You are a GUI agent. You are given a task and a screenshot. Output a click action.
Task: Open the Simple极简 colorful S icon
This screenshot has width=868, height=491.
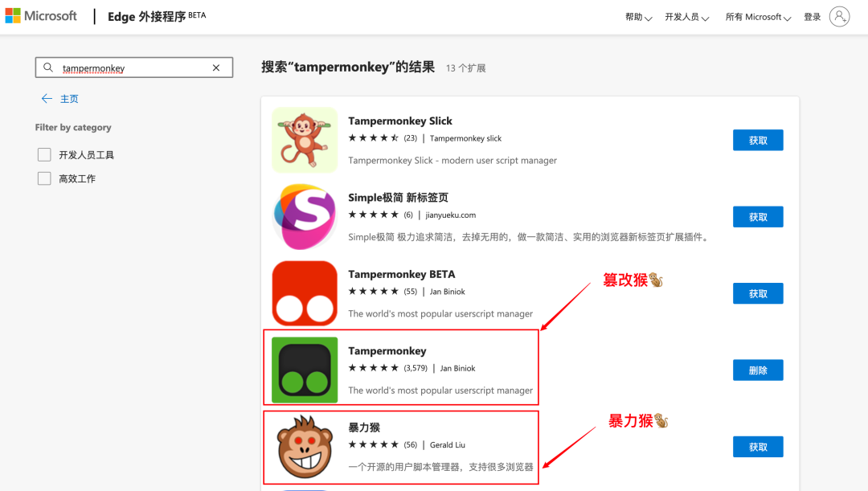click(x=305, y=216)
